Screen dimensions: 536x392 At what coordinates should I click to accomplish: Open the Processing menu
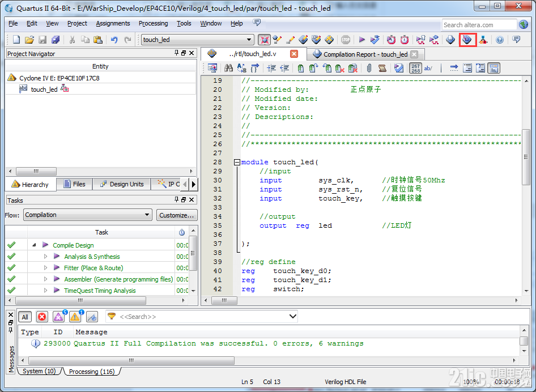pyautogui.click(x=153, y=23)
